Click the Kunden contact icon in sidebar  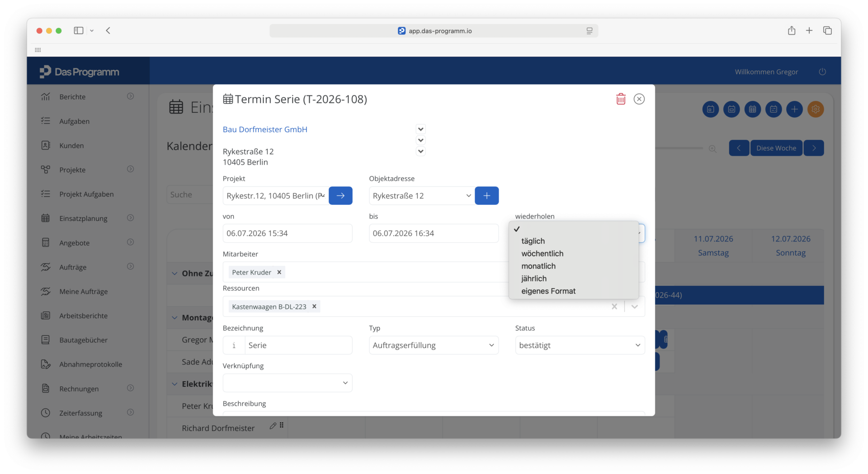click(x=46, y=145)
